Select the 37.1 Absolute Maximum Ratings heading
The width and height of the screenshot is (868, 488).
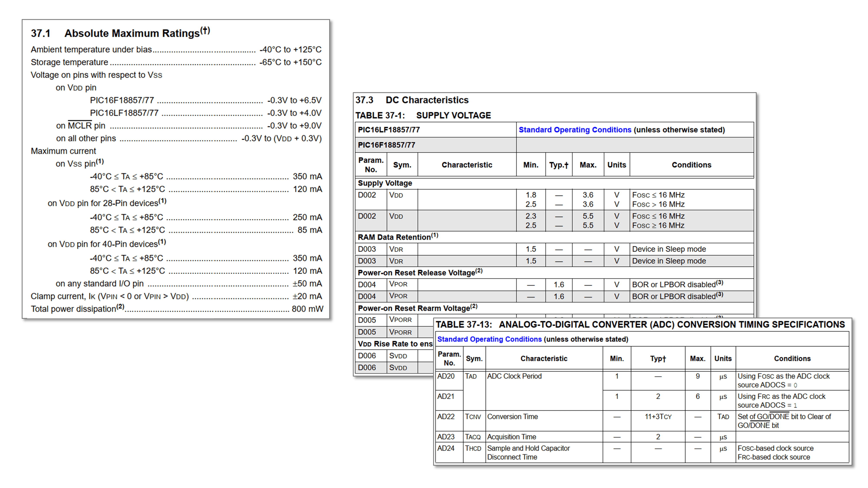click(x=121, y=33)
